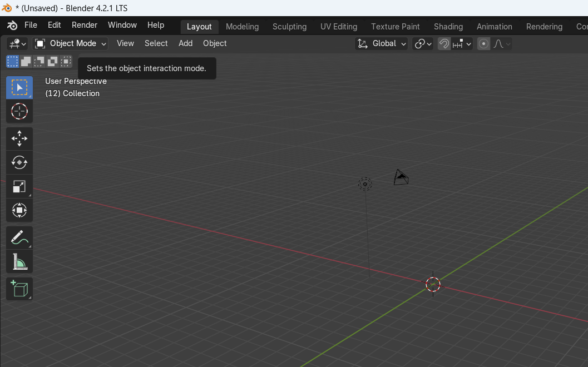The image size is (588, 367).
Task: Open the Render menu
Action: pos(85,25)
